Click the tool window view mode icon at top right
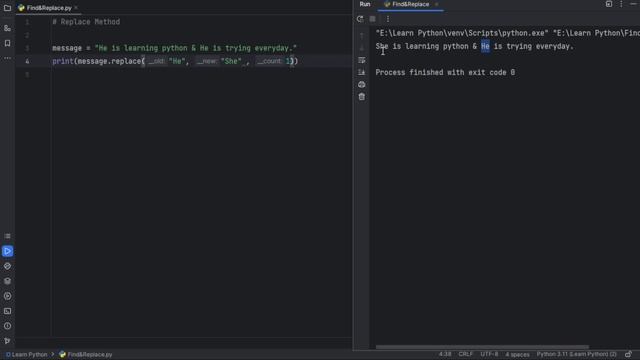640x360 pixels. (609, 4)
